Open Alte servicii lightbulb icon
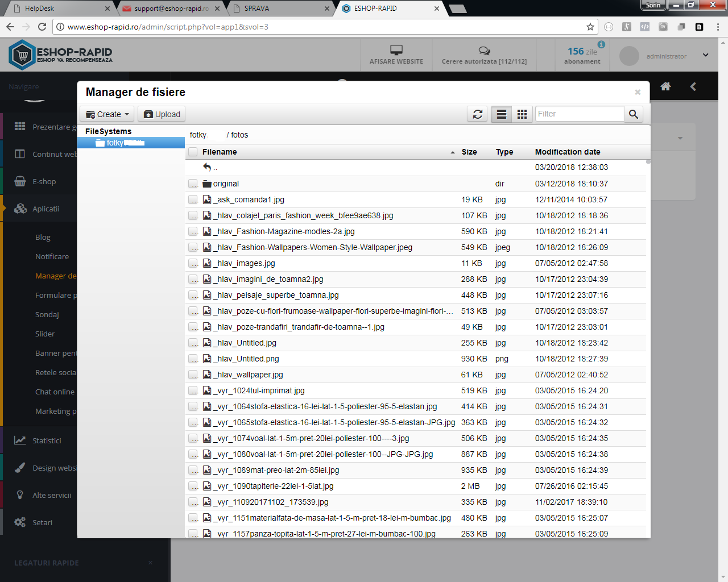 coord(20,495)
